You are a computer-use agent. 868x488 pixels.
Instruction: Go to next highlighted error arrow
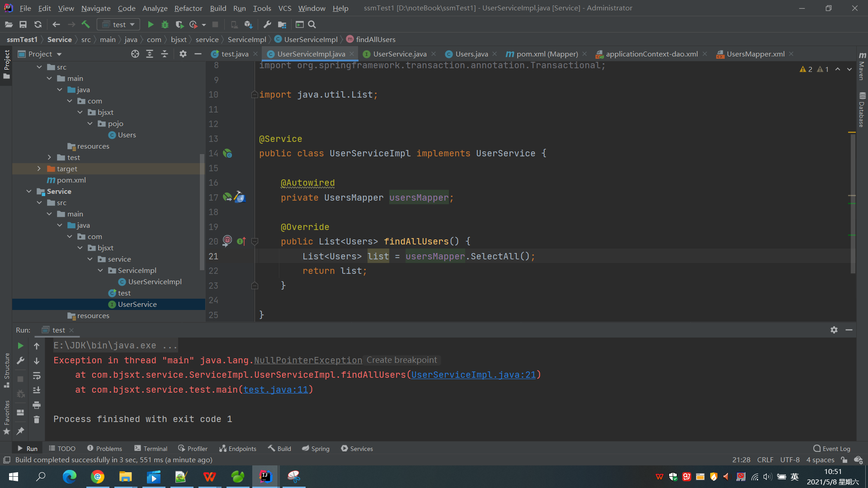[849, 69]
